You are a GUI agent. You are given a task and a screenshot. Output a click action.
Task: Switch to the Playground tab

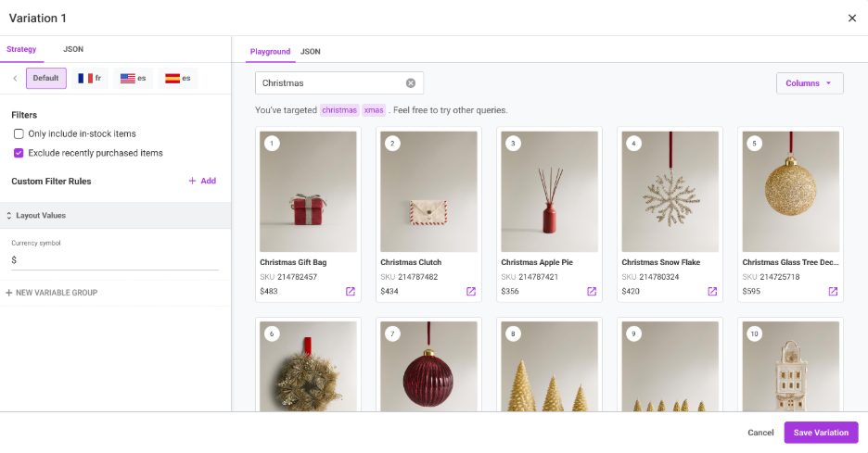(270, 52)
